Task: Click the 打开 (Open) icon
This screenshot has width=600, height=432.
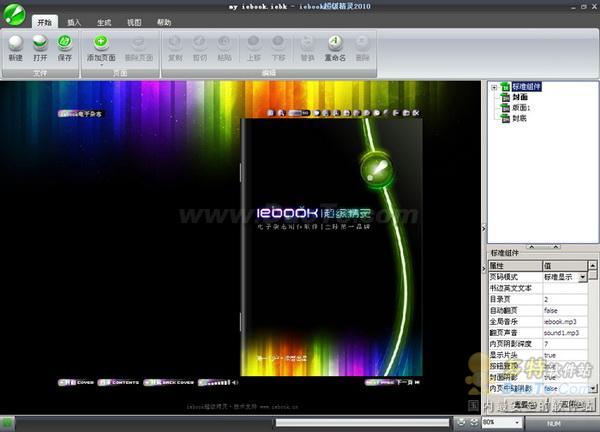Action: (40, 43)
